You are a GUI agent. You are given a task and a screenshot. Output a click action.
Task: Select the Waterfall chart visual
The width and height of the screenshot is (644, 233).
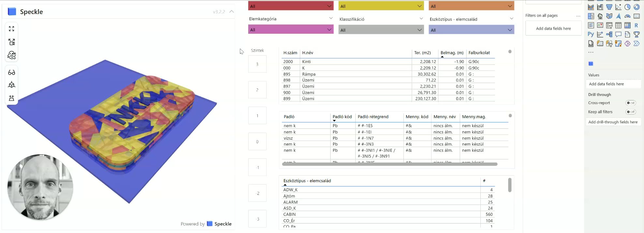click(x=600, y=7)
